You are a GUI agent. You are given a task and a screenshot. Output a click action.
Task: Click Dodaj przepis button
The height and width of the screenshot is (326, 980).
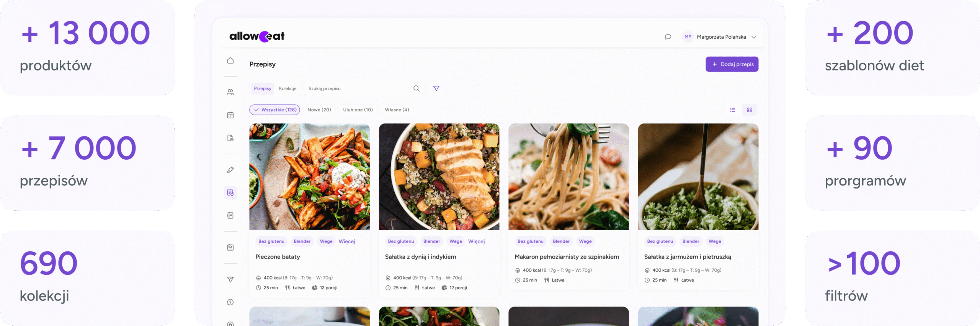pyautogui.click(x=732, y=64)
